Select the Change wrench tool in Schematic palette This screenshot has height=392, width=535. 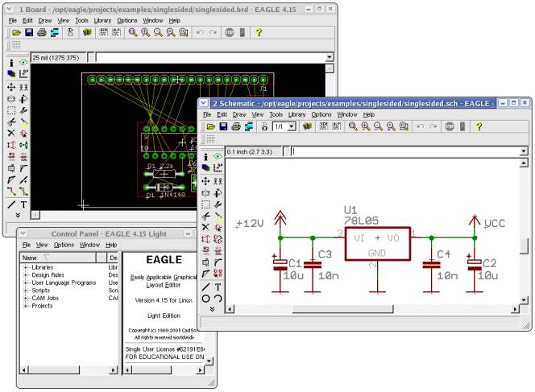(x=218, y=204)
